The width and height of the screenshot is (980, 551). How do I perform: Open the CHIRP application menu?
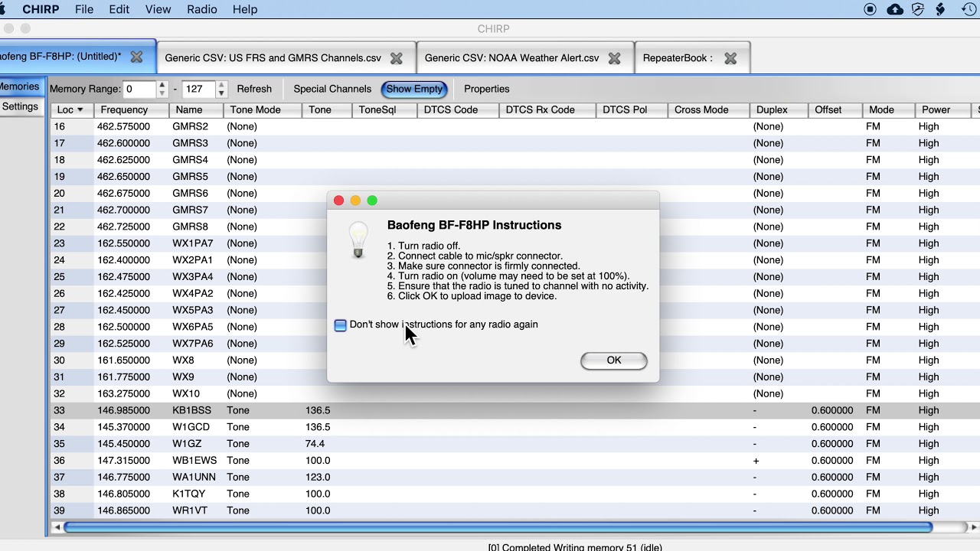click(x=41, y=9)
